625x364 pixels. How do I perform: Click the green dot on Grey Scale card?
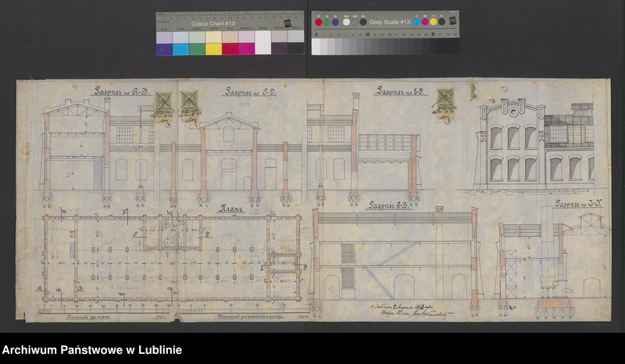click(327, 22)
